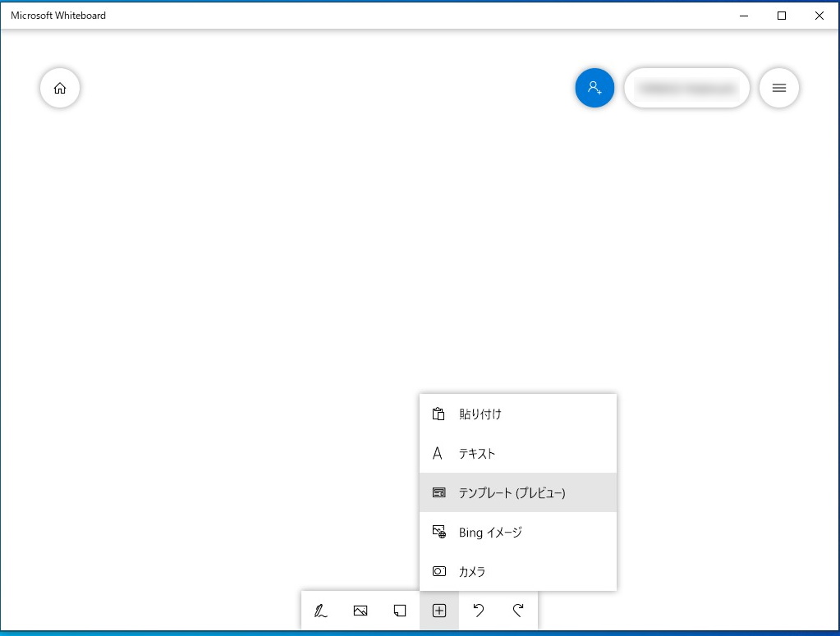This screenshot has width=840, height=636.
Task: Go to the Home board list
Action: tap(60, 89)
